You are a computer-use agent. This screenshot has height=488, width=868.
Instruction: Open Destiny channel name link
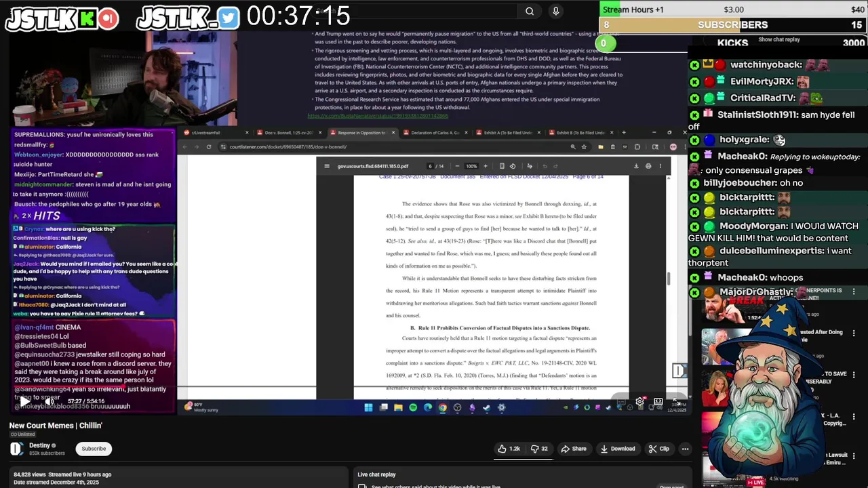click(39, 445)
